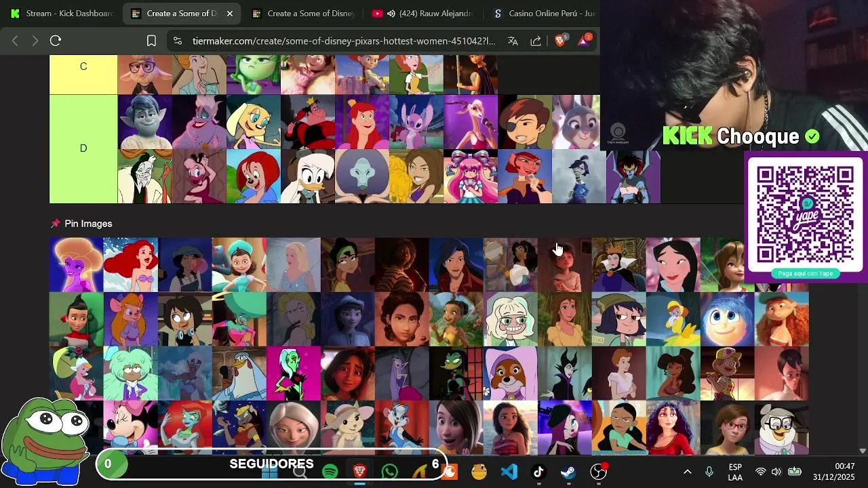Select white duck thumbnail in D tier
The width and height of the screenshot is (868, 488).
pos(307,176)
